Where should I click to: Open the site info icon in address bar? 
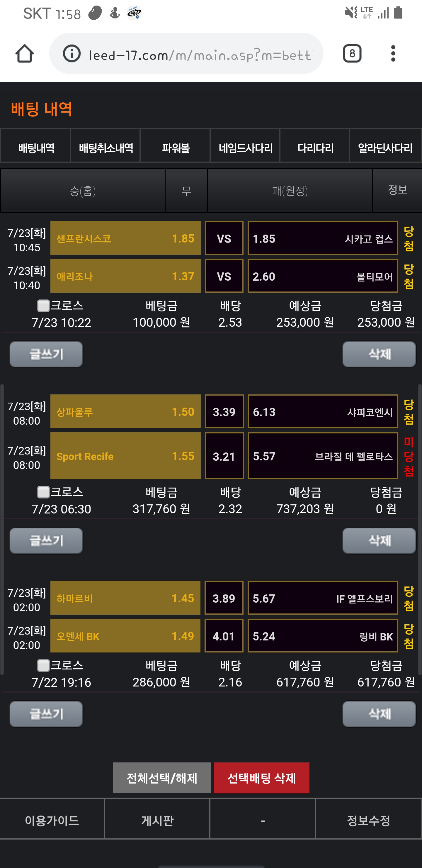click(x=72, y=54)
